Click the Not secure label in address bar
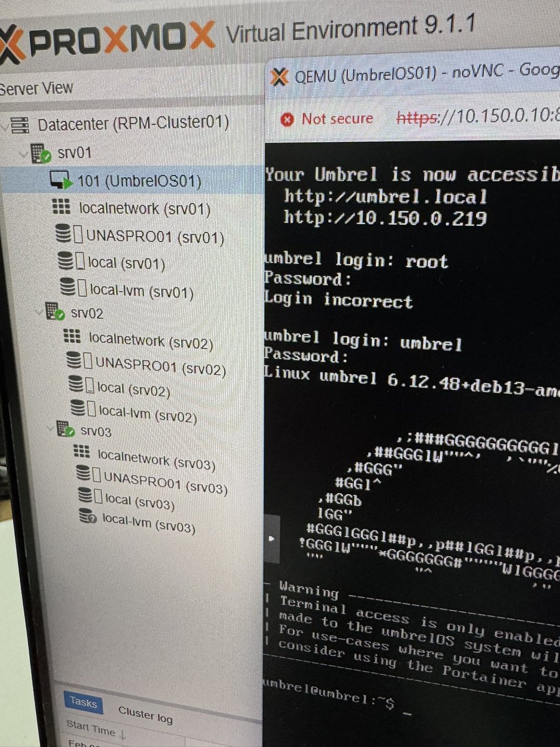The height and width of the screenshot is (747, 560). 337,118
